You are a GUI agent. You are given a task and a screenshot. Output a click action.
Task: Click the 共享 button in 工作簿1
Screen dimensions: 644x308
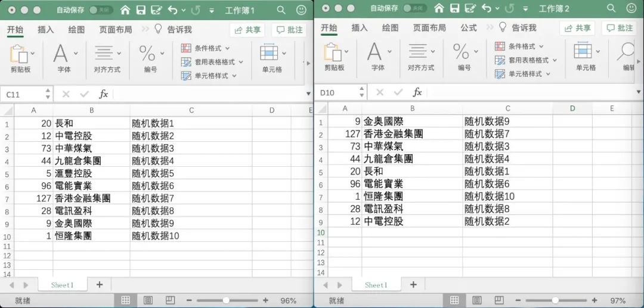pyautogui.click(x=247, y=30)
